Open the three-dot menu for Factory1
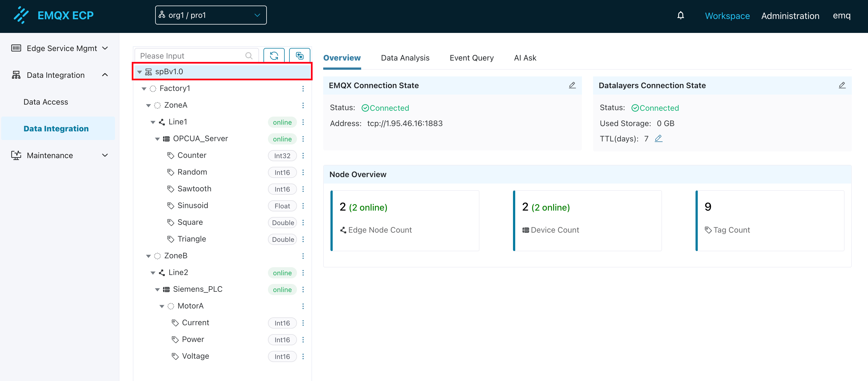This screenshot has width=868, height=381. (303, 89)
